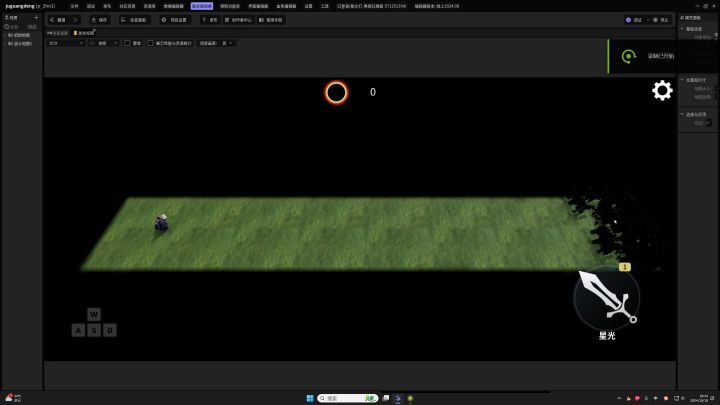
Task: Click the project settings gear toolbar button
Action: pos(174,20)
